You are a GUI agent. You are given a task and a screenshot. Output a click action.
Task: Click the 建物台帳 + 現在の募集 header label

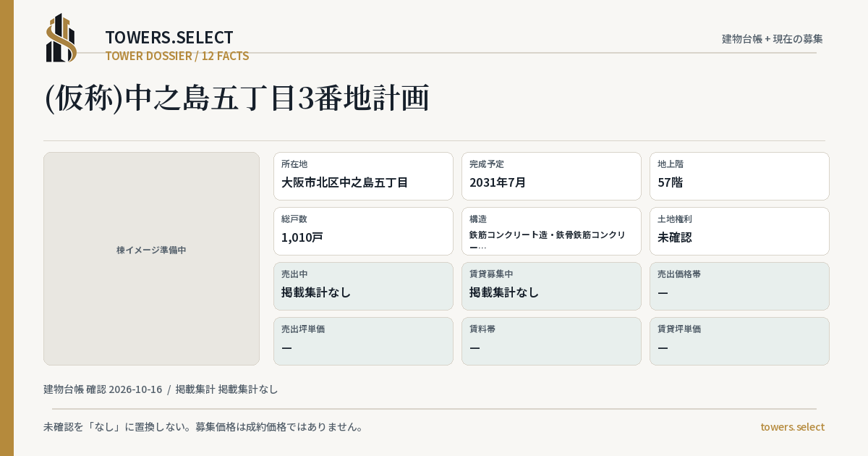pos(773,38)
